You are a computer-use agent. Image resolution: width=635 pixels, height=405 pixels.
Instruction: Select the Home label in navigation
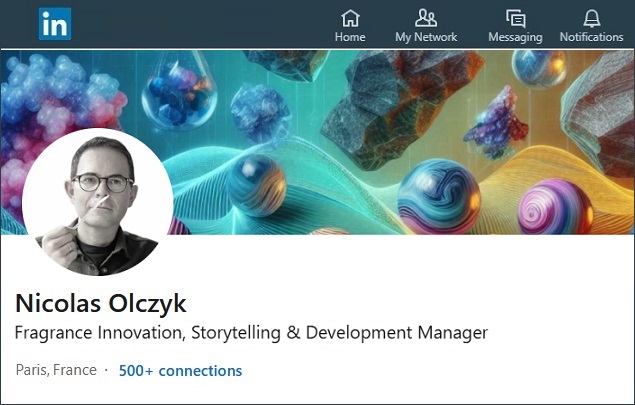pos(350,37)
